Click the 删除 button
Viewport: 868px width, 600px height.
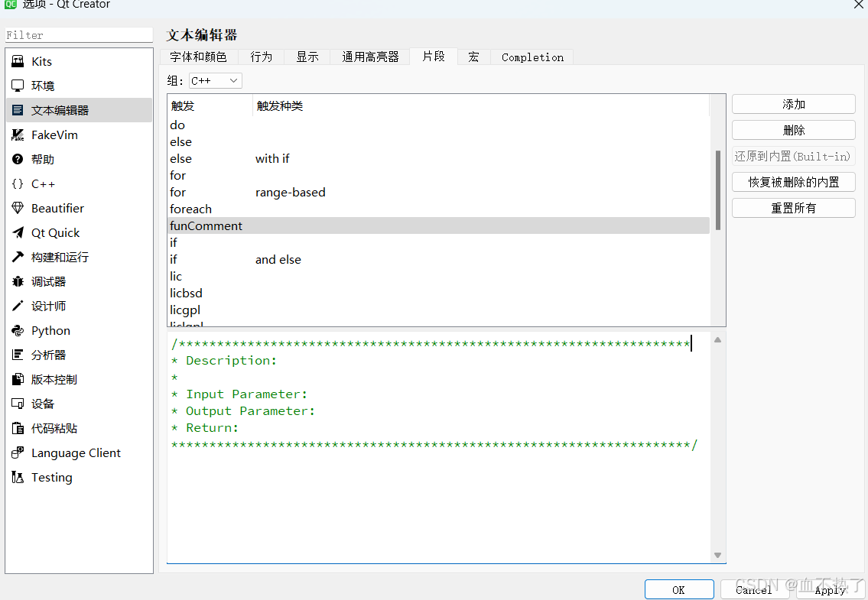coord(793,130)
